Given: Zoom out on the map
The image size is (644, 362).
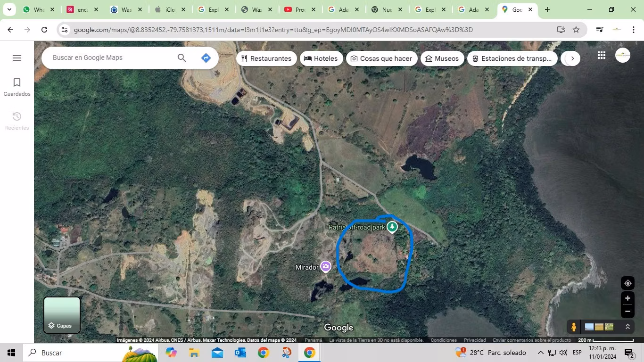Looking at the screenshot, I should click(x=627, y=311).
